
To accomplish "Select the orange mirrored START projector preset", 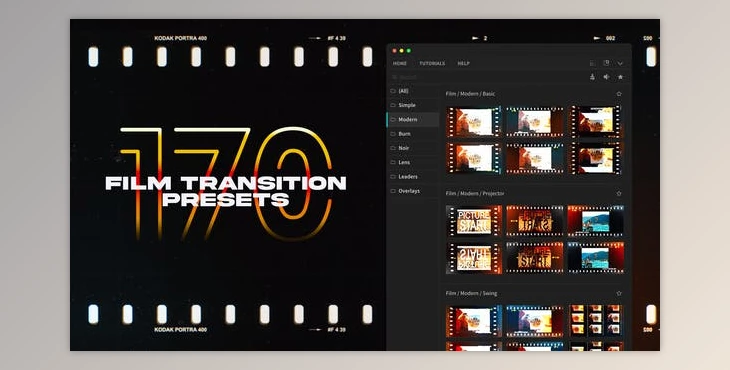I will pos(534,221).
